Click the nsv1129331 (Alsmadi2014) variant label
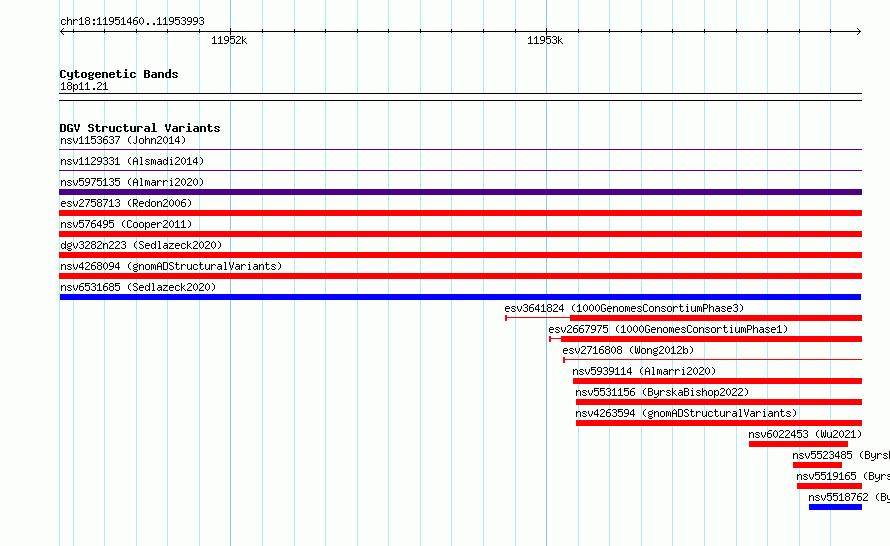Image resolution: width=890 pixels, height=546 pixels. 132,161
